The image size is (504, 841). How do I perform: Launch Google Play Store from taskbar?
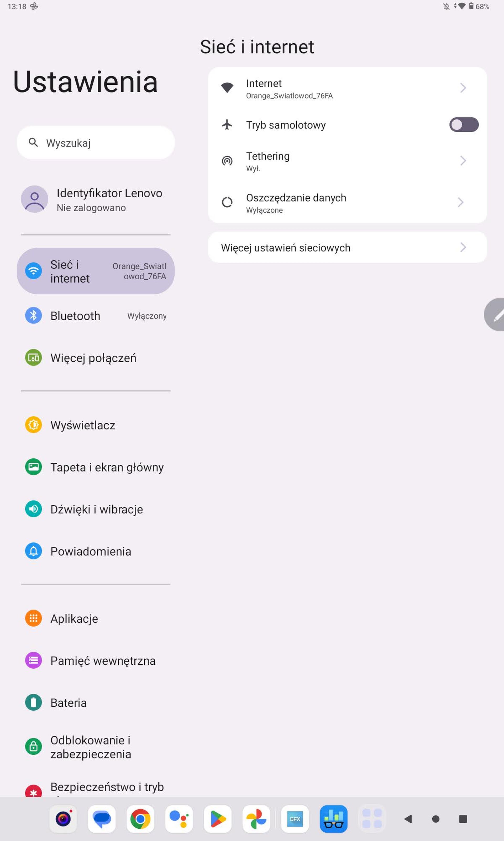[218, 819]
